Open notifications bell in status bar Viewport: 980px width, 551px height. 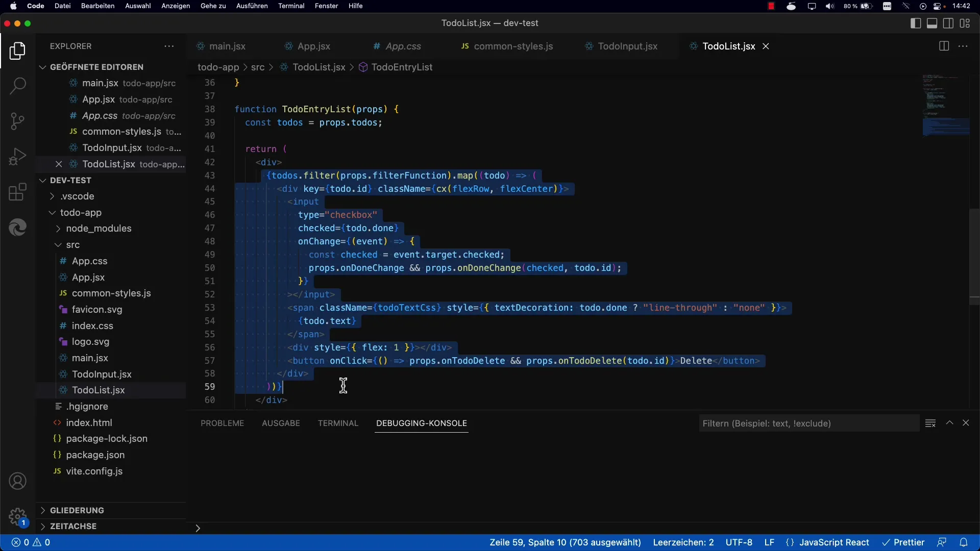tap(964, 542)
